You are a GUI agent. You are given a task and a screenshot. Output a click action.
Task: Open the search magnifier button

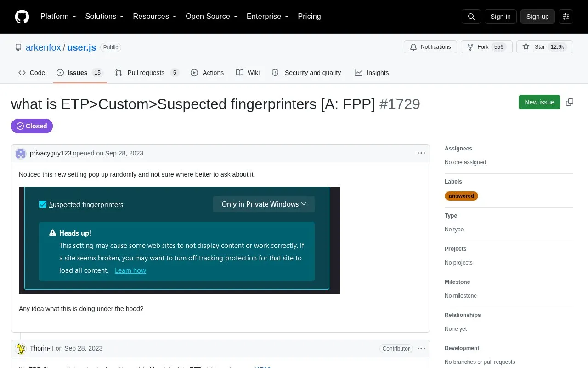[471, 17]
